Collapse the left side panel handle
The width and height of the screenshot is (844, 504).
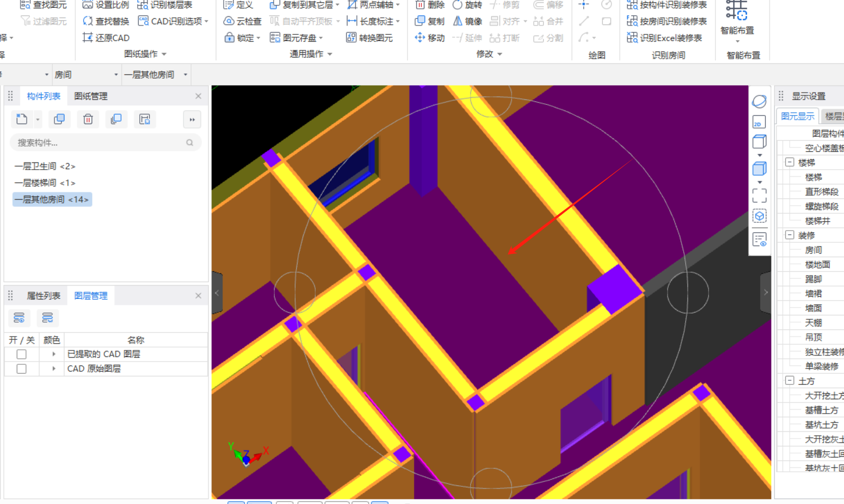[x=216, y=293]
